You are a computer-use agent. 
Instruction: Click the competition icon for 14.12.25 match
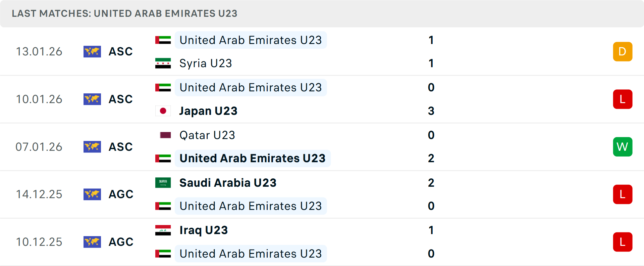point(92,194)
